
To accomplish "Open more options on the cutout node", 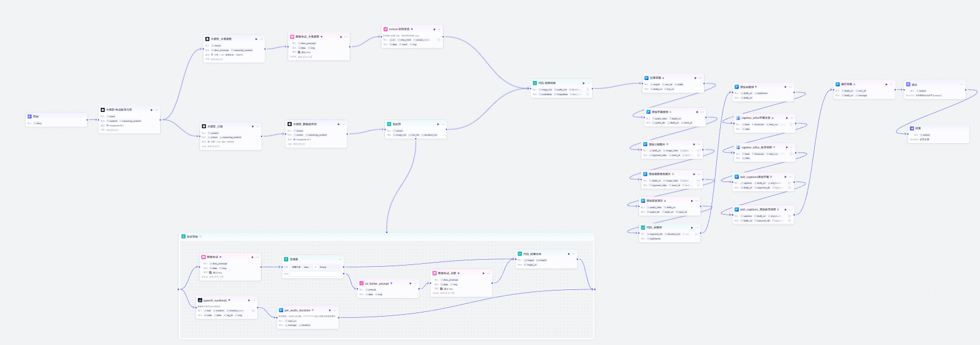I will (439, 29).
